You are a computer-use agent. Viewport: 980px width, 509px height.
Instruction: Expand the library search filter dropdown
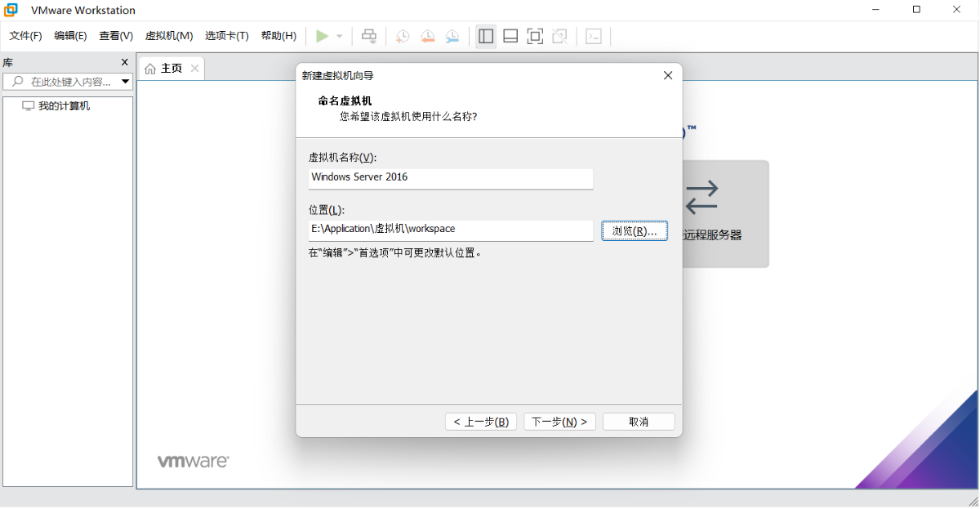tap(126, 82)
